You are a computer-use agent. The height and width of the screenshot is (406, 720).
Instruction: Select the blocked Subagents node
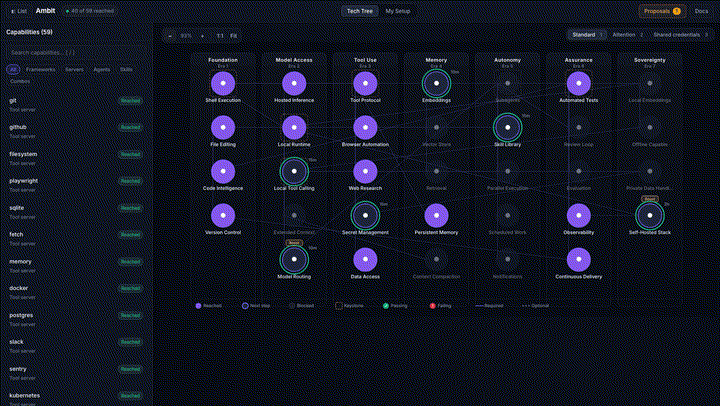507,84
